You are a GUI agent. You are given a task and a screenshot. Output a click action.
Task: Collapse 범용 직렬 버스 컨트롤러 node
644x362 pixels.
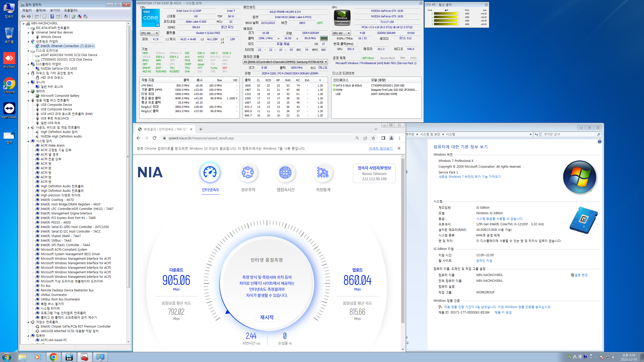[28, 100]
